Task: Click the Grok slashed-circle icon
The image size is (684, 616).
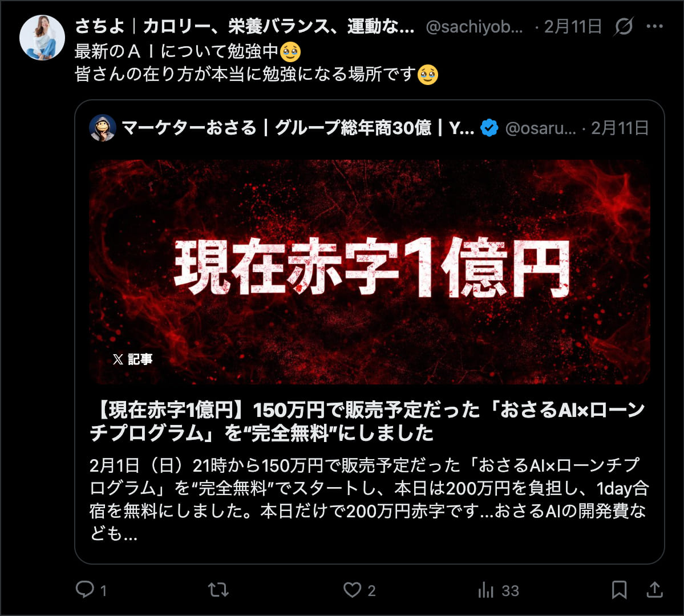Action: click(624, 27)
